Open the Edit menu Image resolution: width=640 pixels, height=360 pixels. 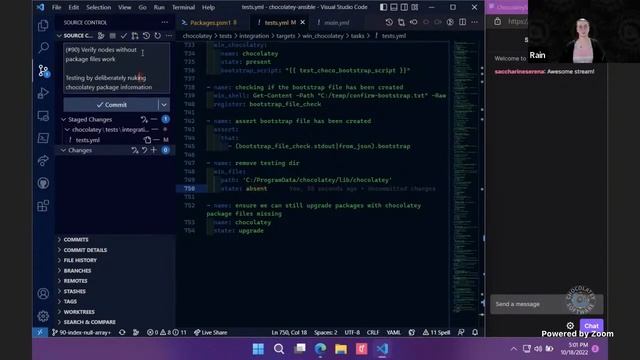pyautogui.click(x=73, y=7)
